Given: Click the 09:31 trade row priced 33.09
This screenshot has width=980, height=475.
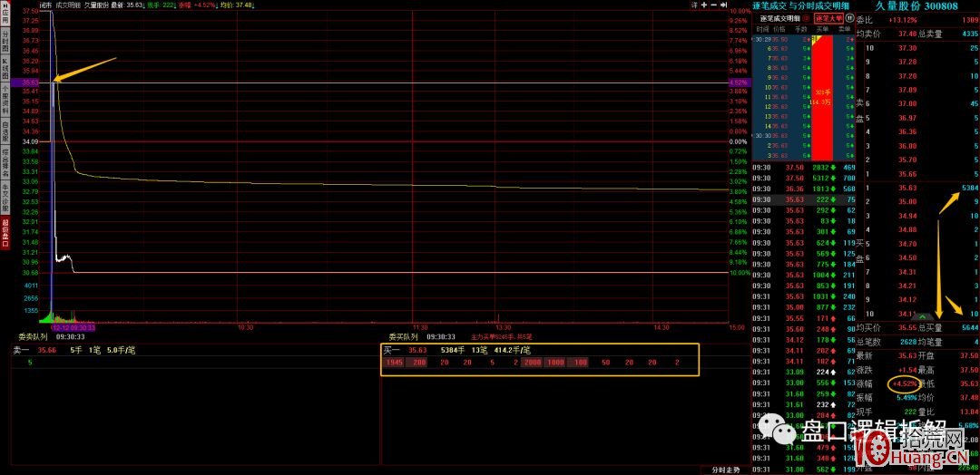Looking at the screenshot, I should coord(804,372).
